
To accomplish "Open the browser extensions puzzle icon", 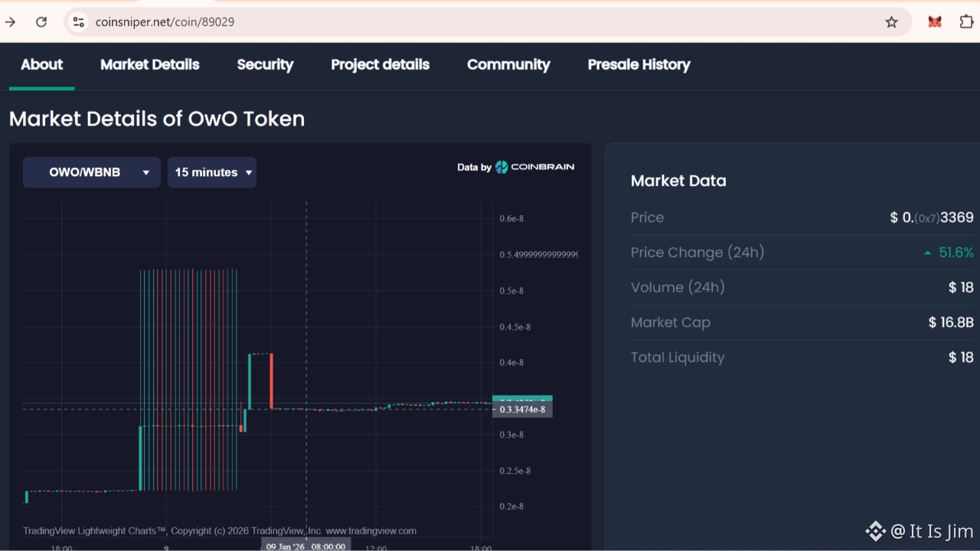I will click(966, 22).
